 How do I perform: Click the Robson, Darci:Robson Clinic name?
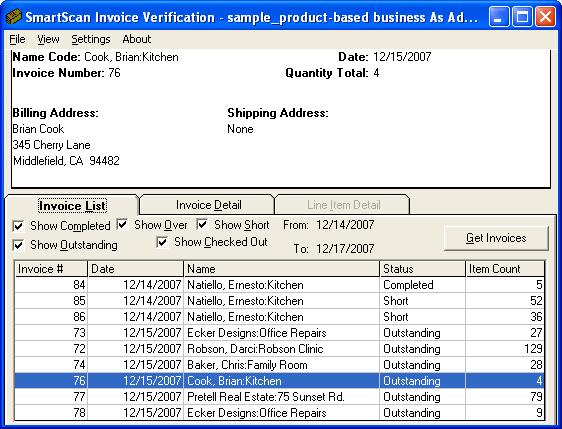(x=255, y=349)
